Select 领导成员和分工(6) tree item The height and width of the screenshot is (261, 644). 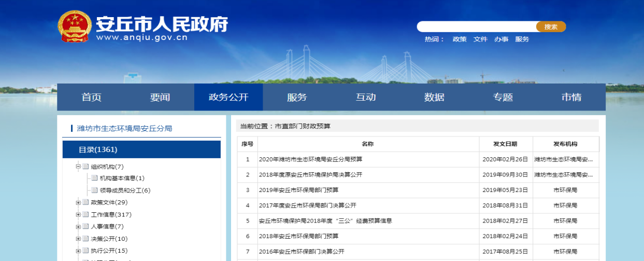(125, 190)
